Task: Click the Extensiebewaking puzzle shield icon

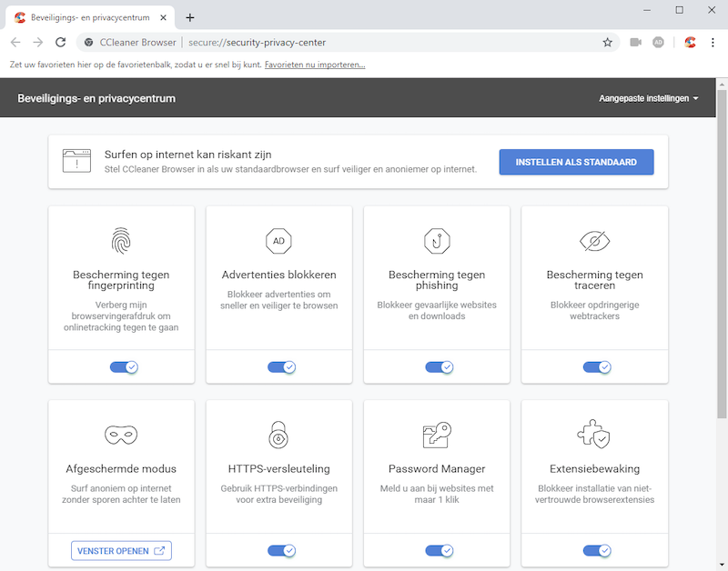Action: [x=594, y=436]
